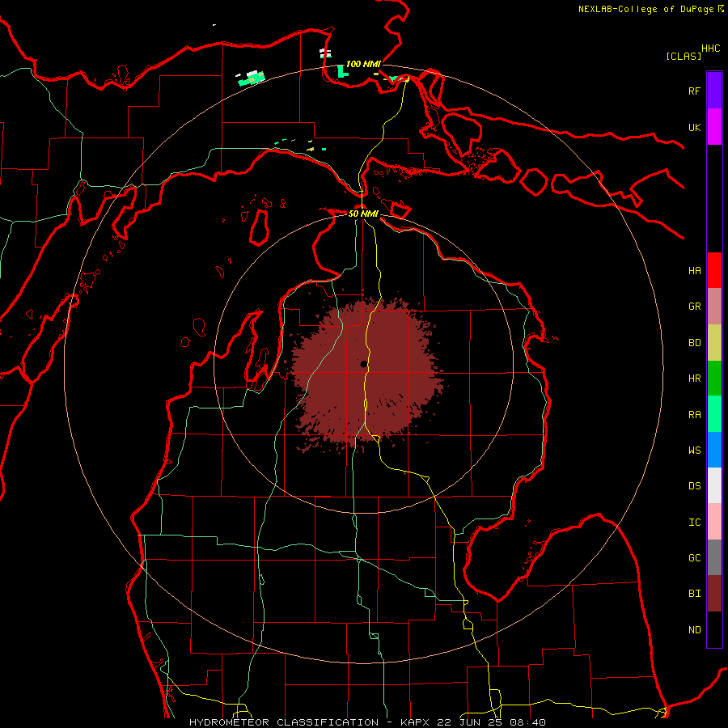Viewport: 728px width, 728px height.
Task: Click the 08:40 time stamp
Action: tap(527, 722)
